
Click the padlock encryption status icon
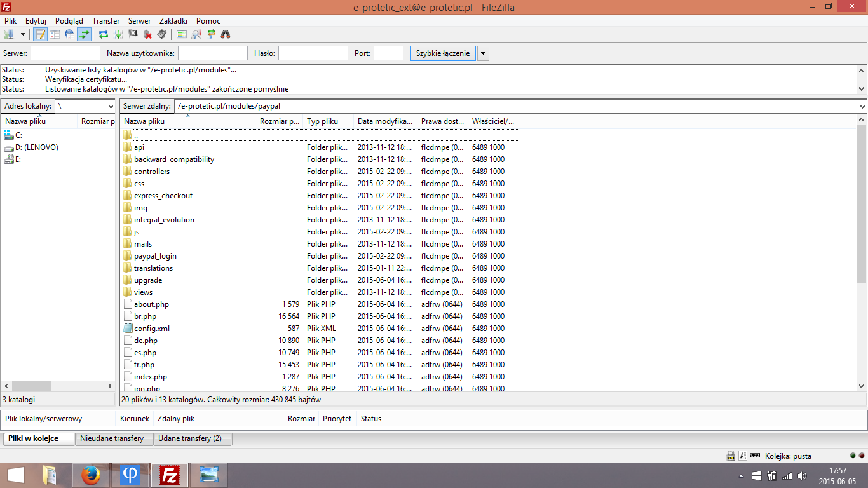(x=731, y=456)
